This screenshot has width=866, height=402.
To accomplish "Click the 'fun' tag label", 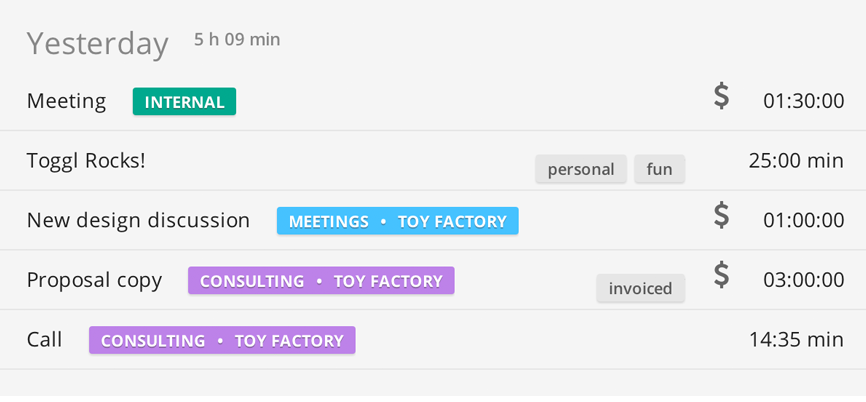I will point(659,169).
